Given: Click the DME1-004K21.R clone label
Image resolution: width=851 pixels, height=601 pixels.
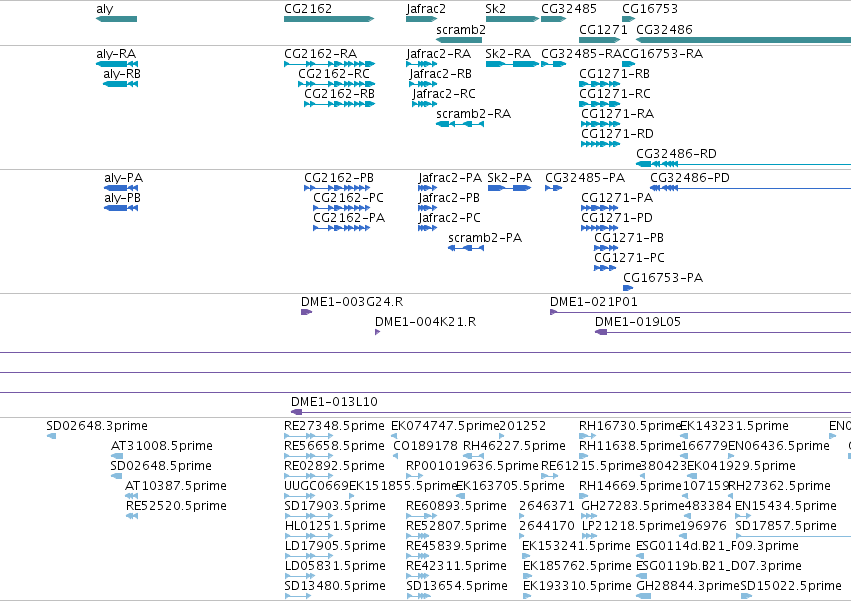Looking at the screenshot, I should pyautogui.click(x=426, y=322).
